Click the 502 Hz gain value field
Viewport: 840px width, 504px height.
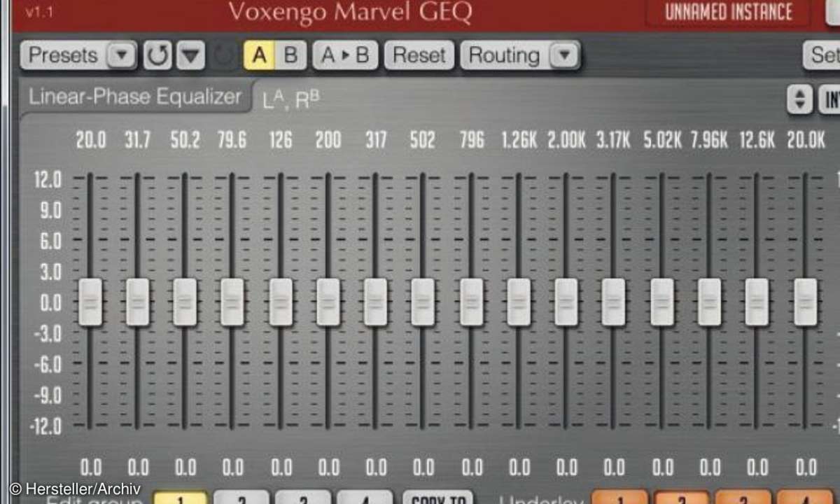423,466
